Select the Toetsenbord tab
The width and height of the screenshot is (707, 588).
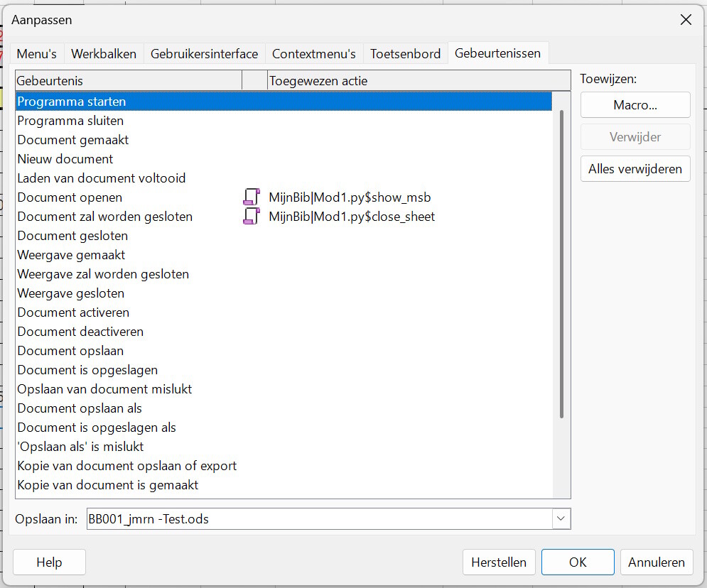pyautogui.click(x=405, y=53)
